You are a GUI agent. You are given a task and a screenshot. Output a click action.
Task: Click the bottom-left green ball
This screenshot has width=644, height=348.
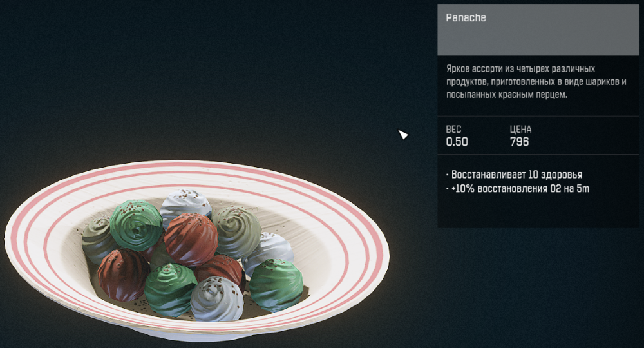point(170,289)
